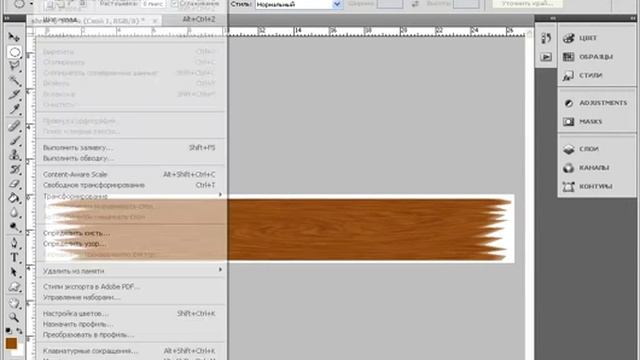Select the Type (T) tool
This screenshot has height=360, width=640.
[x=14, y=258]
